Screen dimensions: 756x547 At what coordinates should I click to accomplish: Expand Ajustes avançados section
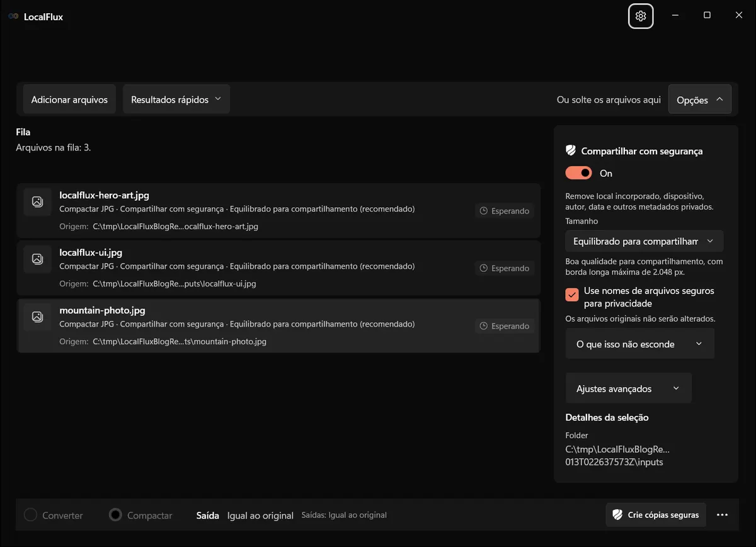point(629,388)
